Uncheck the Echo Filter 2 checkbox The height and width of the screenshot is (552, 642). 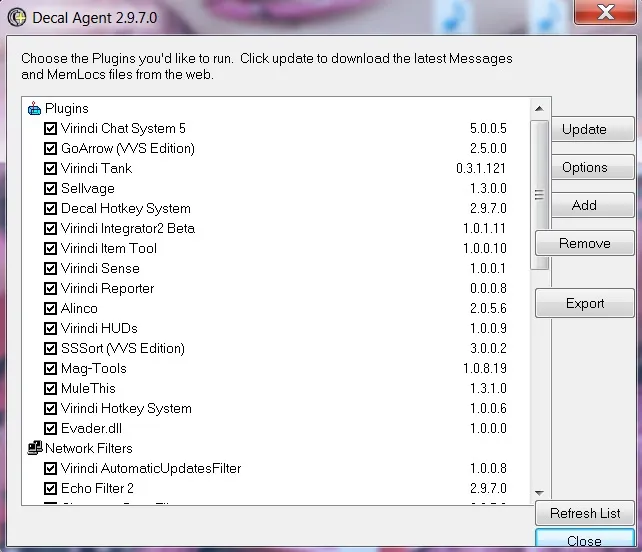tap(51, 488)
